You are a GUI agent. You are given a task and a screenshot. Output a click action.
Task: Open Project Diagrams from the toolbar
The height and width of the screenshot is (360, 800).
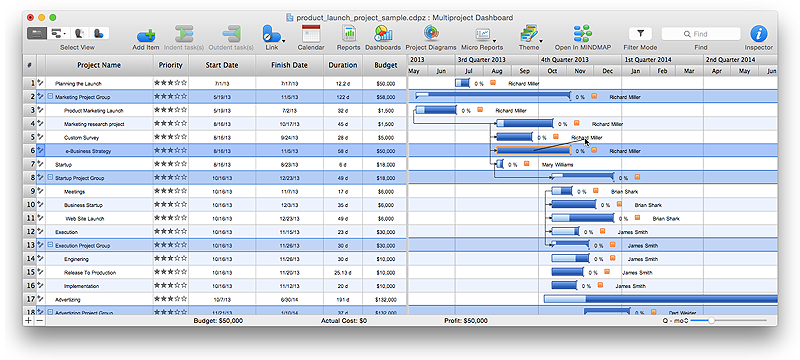(x=431, y=34)
